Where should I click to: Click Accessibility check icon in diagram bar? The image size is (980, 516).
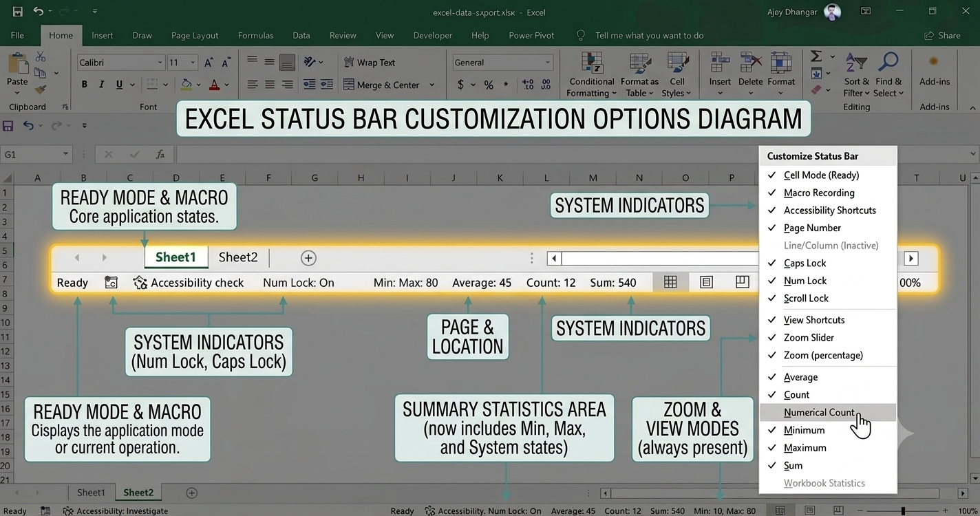[140, 283]
